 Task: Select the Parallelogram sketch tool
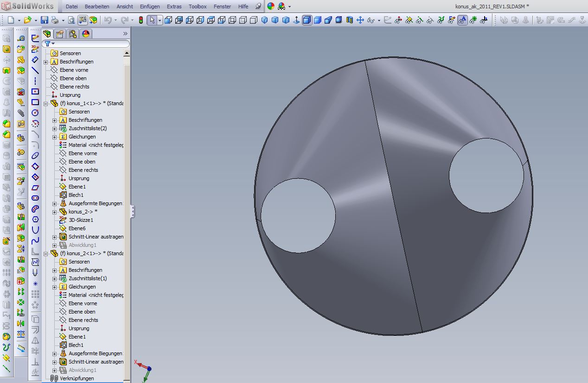pyautogui.click(x=35, y=188)
